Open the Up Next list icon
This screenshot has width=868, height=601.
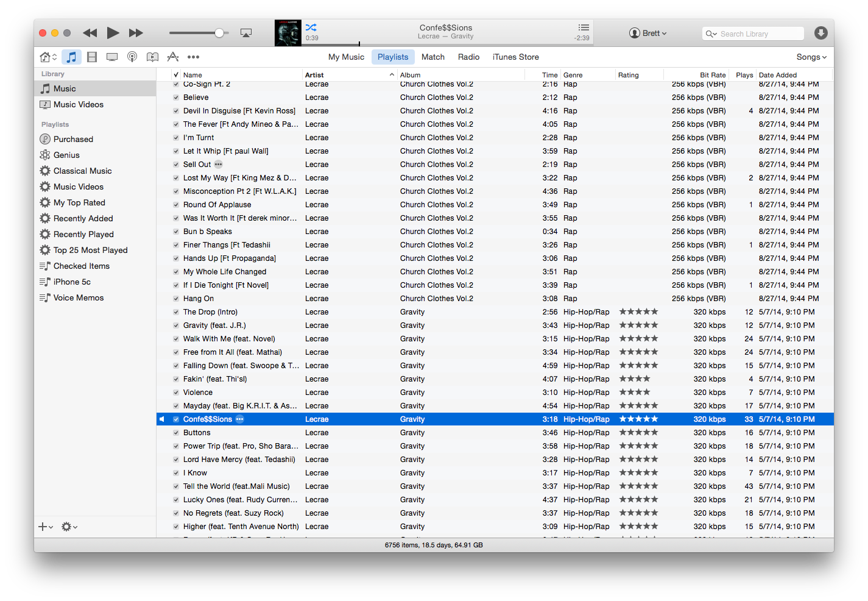coord(584,27)
